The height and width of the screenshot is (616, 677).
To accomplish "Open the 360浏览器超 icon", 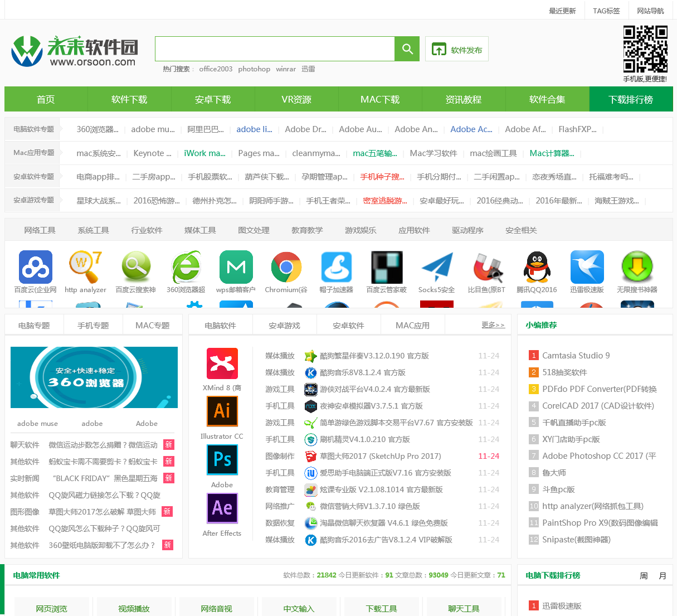I will [x=186, y=267].
